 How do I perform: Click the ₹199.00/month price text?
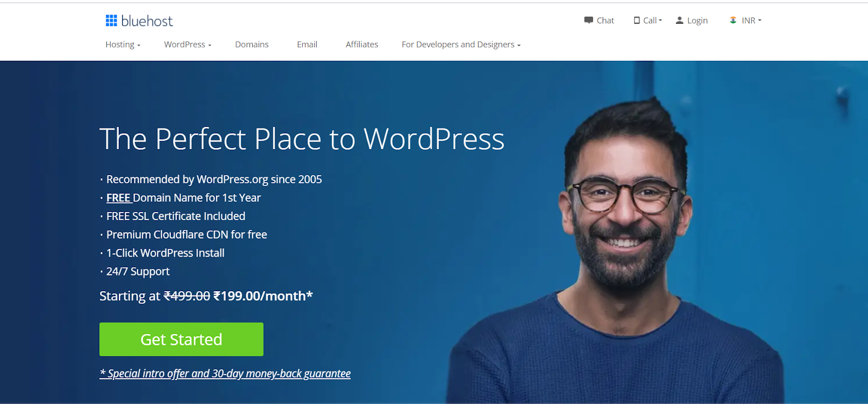tap(263, 296)
